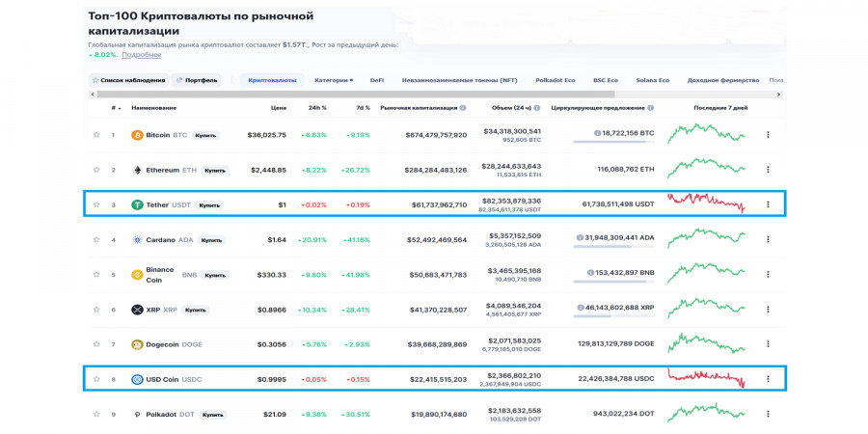Star Bitcoin to add to watchlist
Viewport: 868px width, 434px height.
[96, 134]
